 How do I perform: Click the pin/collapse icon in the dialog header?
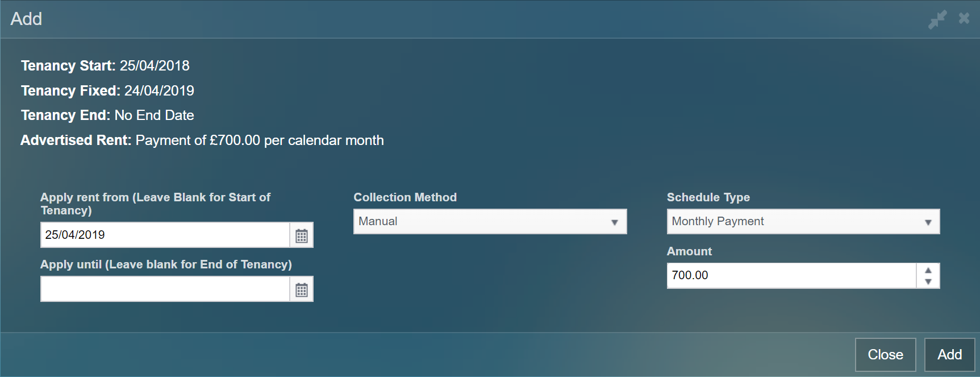[x=937, y=19]
